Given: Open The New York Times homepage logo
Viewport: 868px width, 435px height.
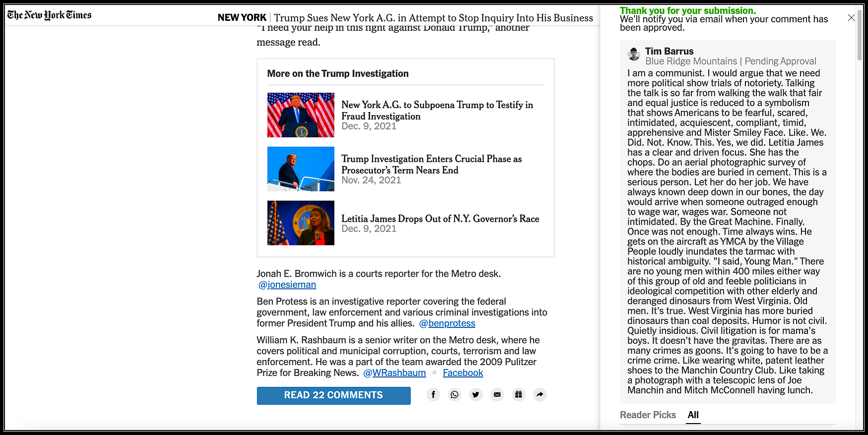Looking at the screenshot, I should tap(49, 15).
